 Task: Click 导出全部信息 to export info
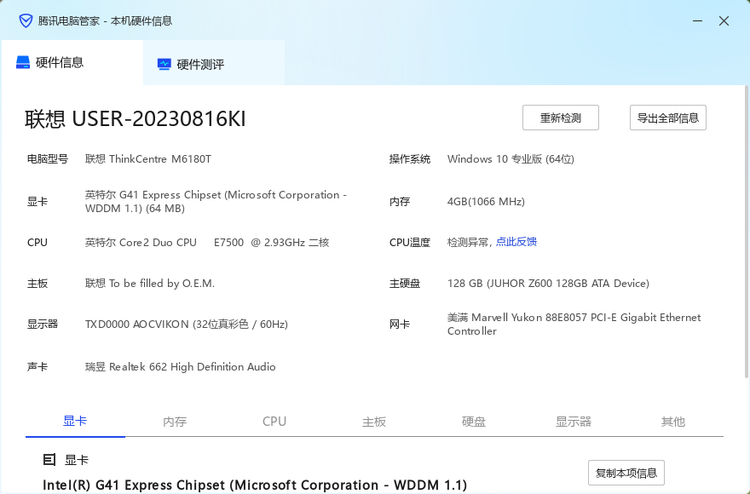tap(668, 118)
